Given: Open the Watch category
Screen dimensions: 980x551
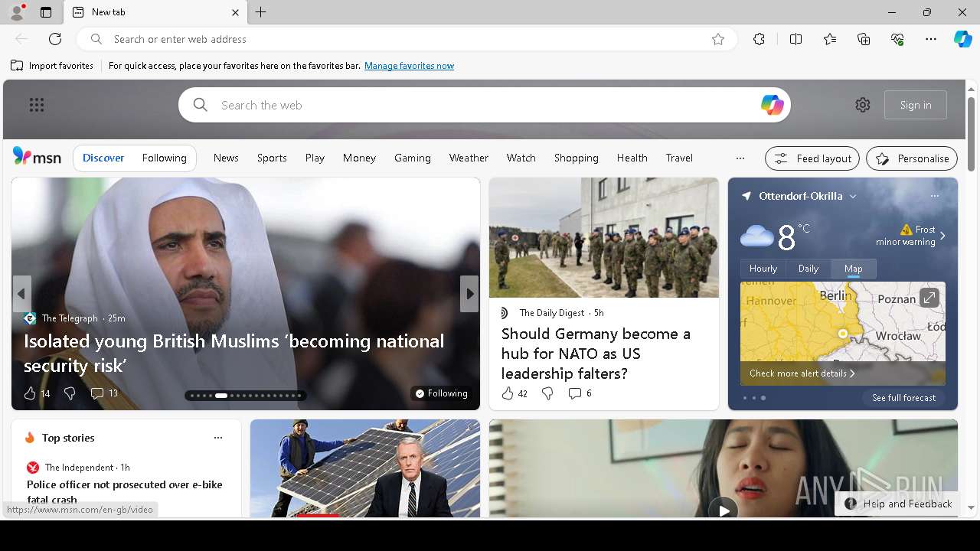Looking at the screenshot, I should 521,158.
